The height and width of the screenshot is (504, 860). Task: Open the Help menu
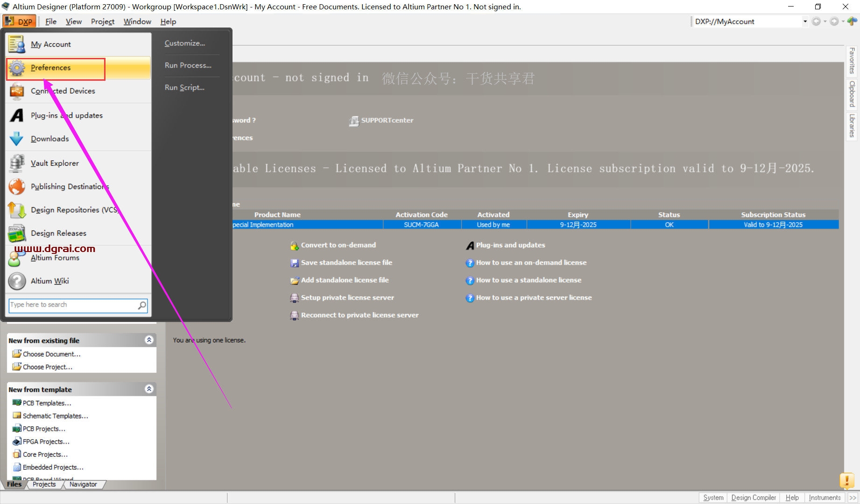point(168,21)
